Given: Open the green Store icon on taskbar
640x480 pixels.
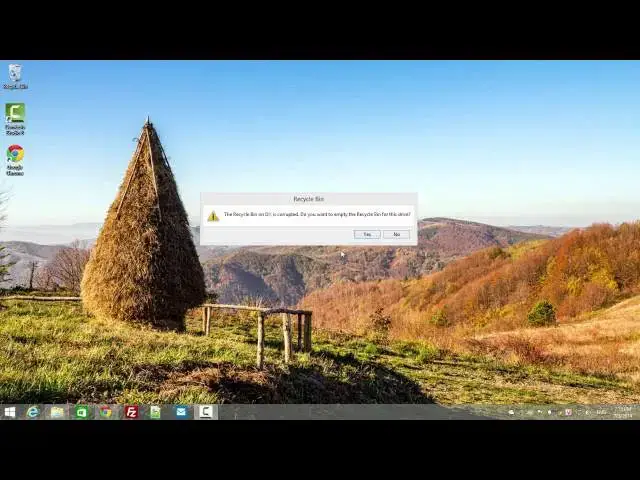Looking at the screenshot, I should (x=82, y=412).
